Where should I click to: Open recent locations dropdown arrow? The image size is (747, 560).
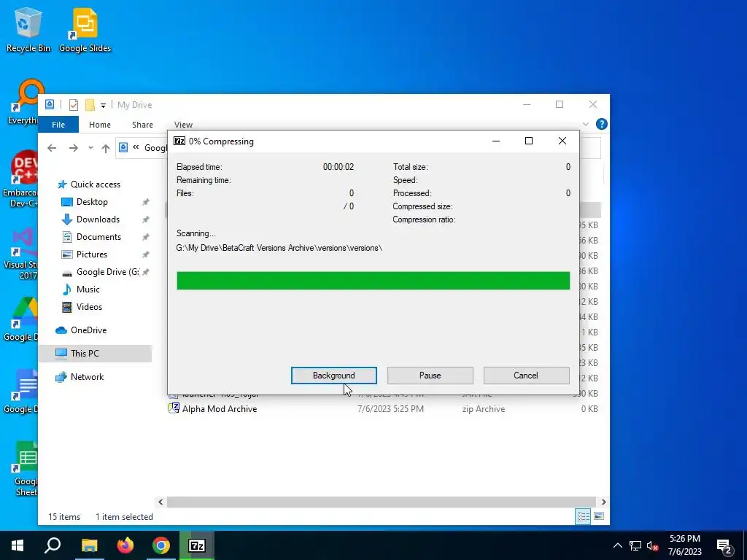click(90, 148)
